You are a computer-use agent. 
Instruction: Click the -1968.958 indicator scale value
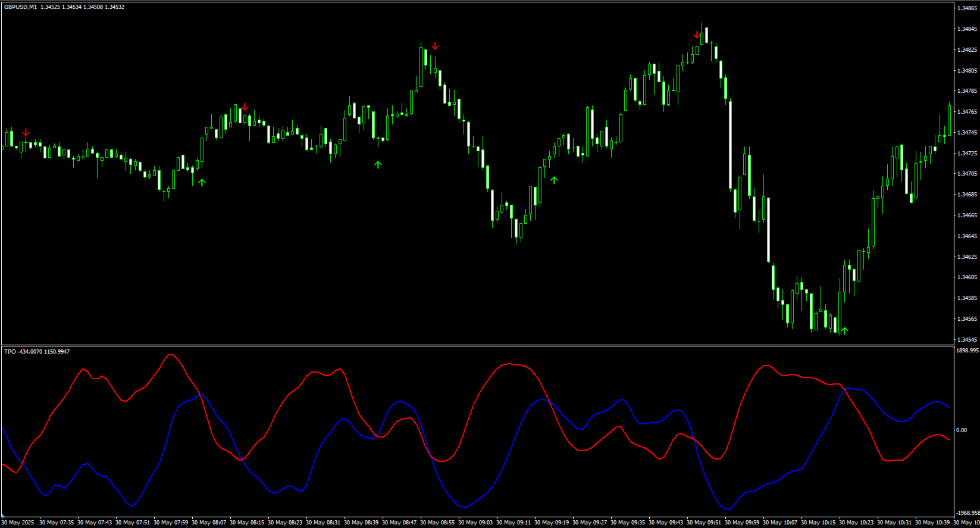968,513
